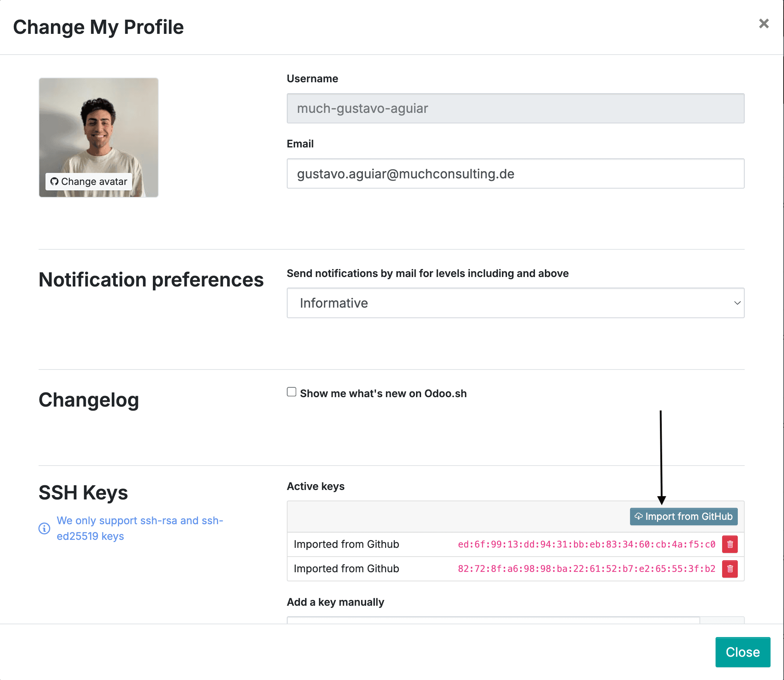Click the first Imported from Github label
Screen dimensions: 784x680
click(346, 544)
